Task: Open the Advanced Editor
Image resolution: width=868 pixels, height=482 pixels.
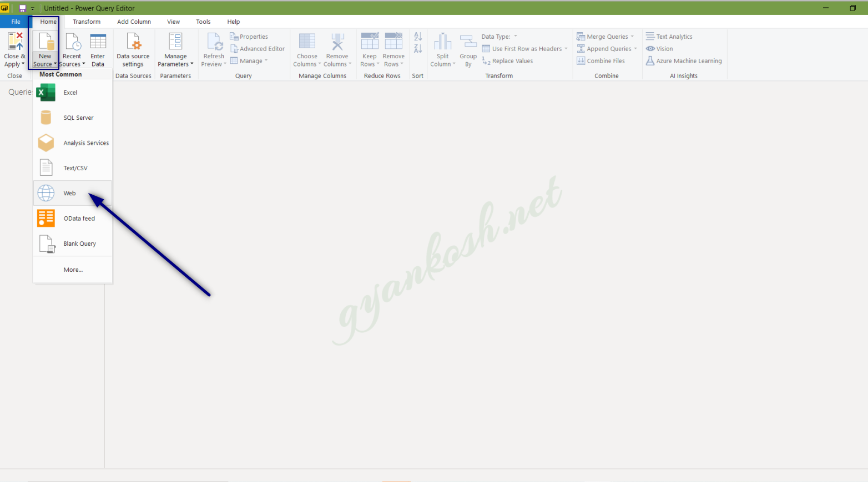Action: (258, 49)
